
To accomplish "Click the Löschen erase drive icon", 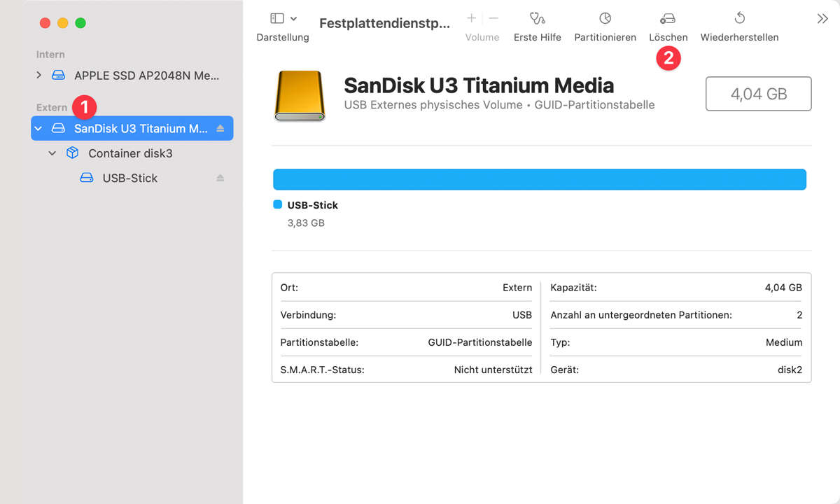I will (x=668, y=19).
